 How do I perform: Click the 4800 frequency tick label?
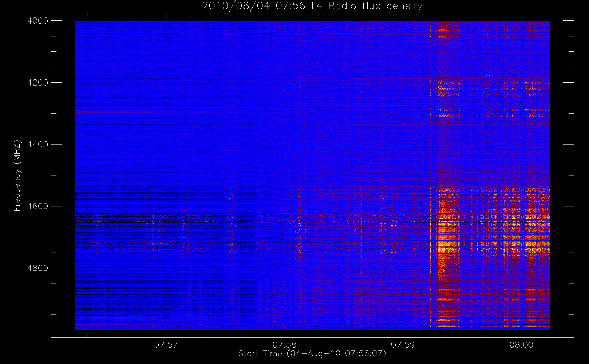click(x=38, y=268)
